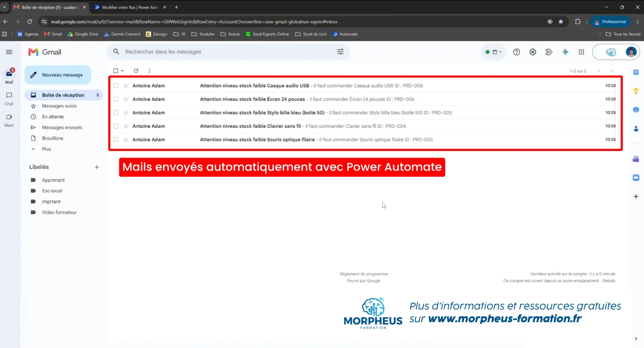Open the Google apps grid
Screen dimensions: 644x348
click(x=581, y=52)
